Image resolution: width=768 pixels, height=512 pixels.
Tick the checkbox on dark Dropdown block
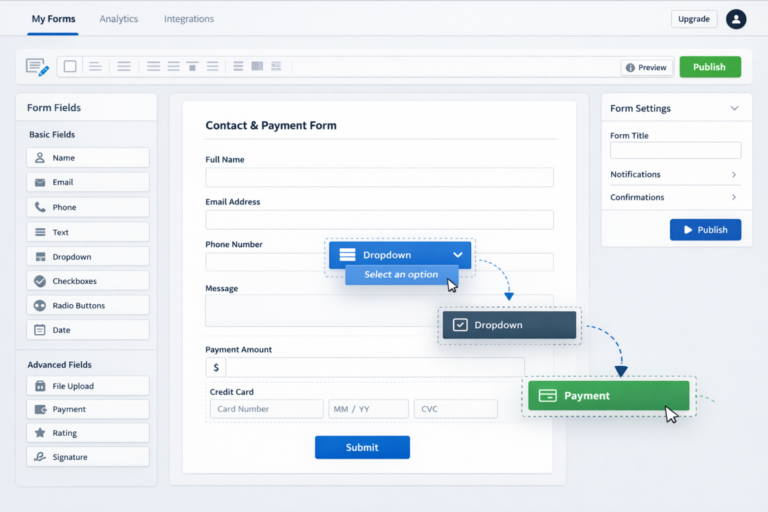460,325
